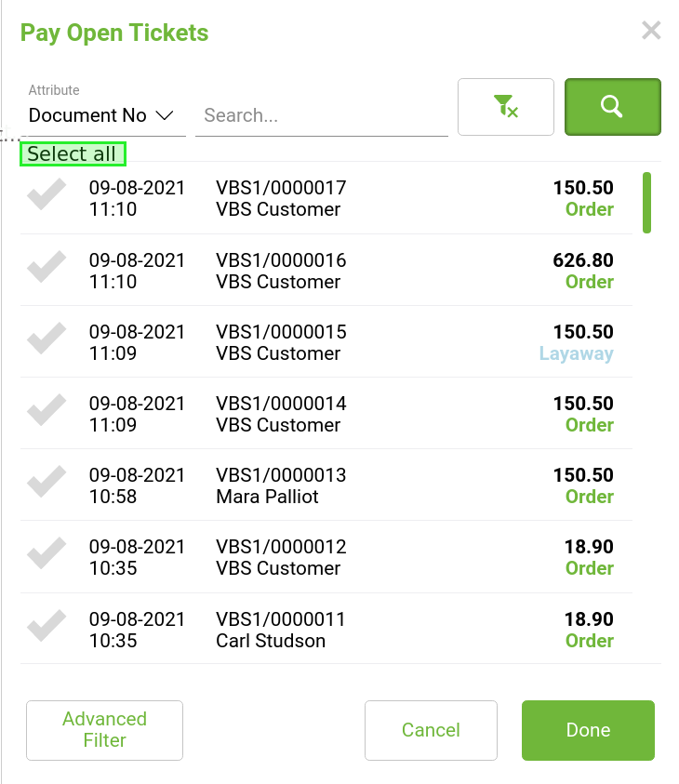The height and width of the screenshot is (784, 679).
Task: Mark ticket VBS1/0000014 as selected
Action: [47, 412]
